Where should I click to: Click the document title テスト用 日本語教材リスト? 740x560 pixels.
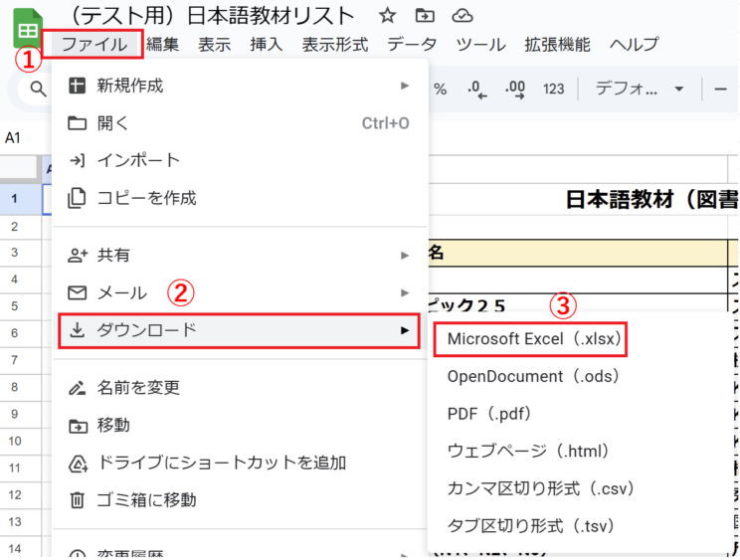point(211,16)
